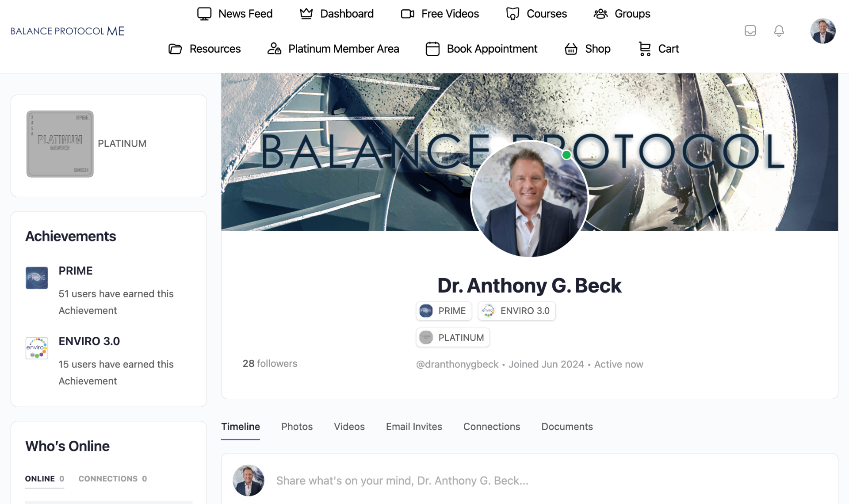Viewport: 849px width, 504px height.
Task: Open the Groups page
Action: click(622, 14)
